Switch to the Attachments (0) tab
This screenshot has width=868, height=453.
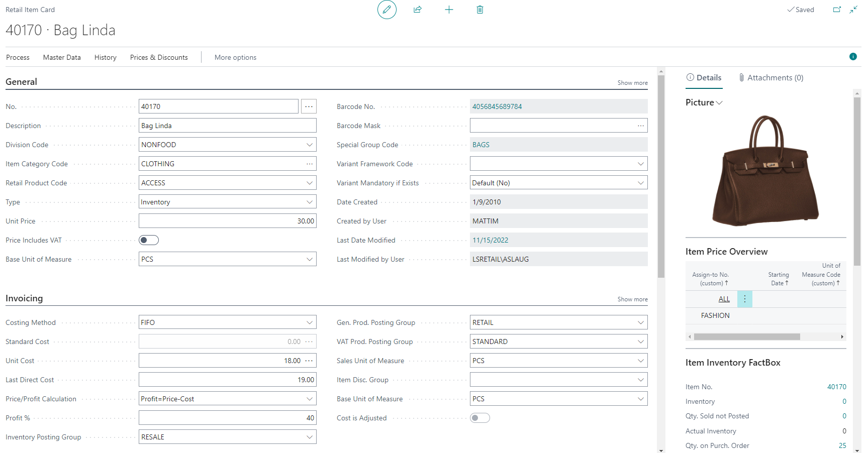[x=771, y=77]
